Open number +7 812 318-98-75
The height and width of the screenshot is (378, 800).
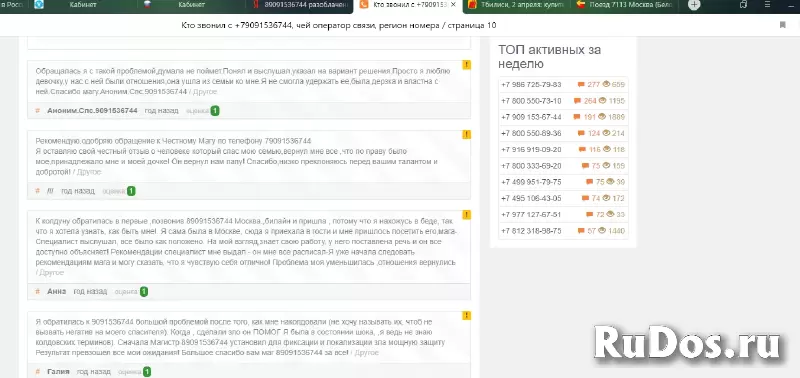(531, 231)
